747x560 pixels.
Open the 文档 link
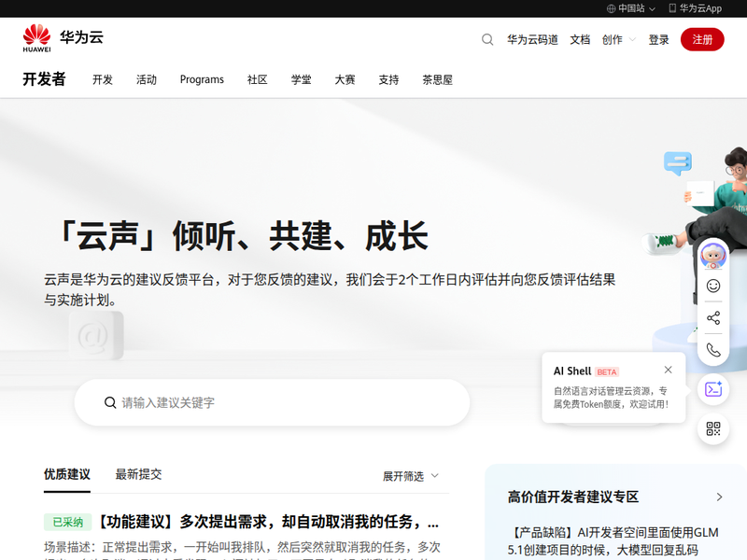point(580,39)
